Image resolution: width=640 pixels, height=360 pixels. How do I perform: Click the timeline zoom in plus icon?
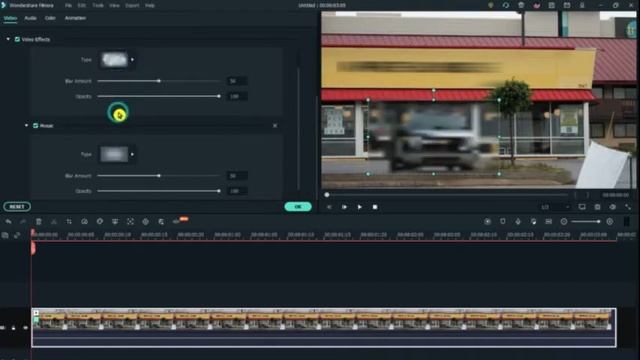(610, 221)
